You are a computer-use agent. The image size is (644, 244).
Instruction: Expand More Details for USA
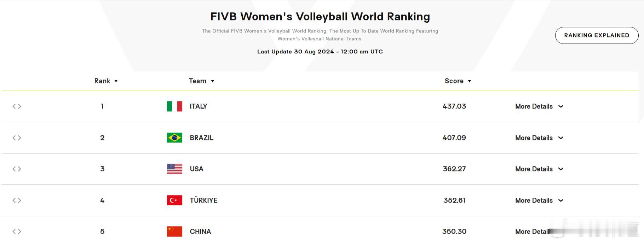click(539, 169)
